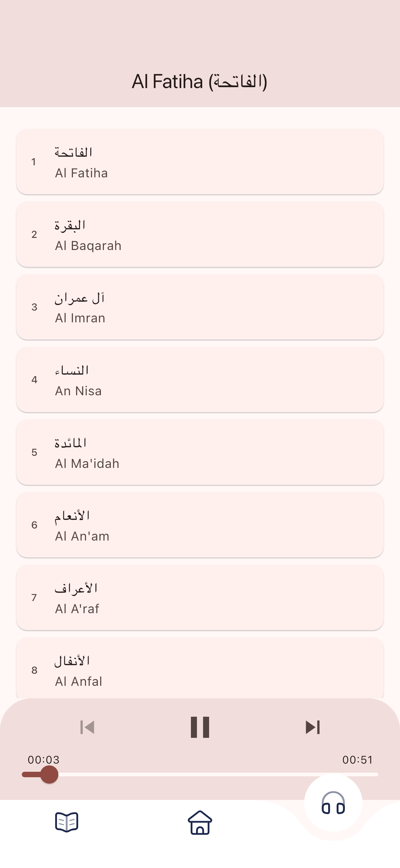
Task: Choose surah Al Imran
Action: (x=200, y=307)
